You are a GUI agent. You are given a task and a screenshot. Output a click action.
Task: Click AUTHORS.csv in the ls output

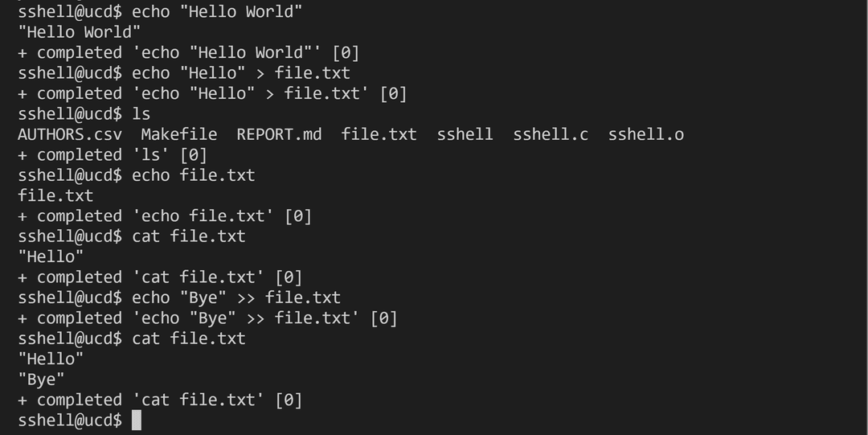tap(70, 134)
